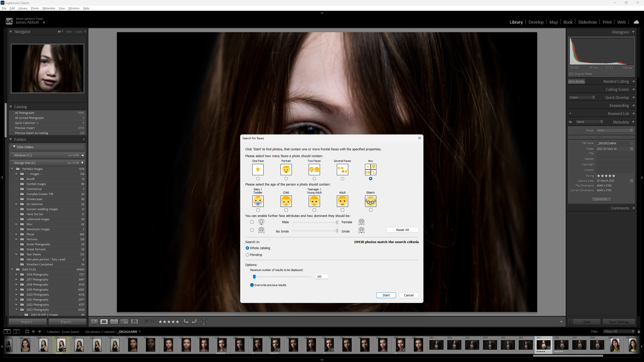Open Compare view with the X|Y icon

click(114, 322)
